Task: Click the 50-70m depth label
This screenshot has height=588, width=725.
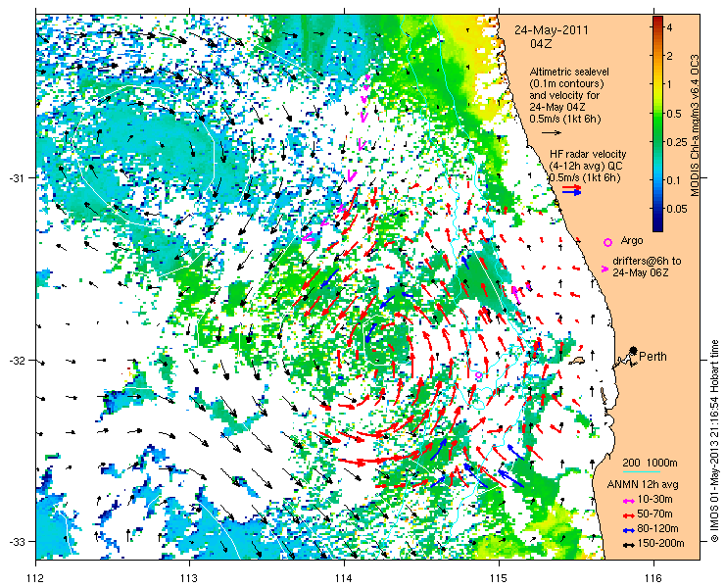Action: pos(655,514)
